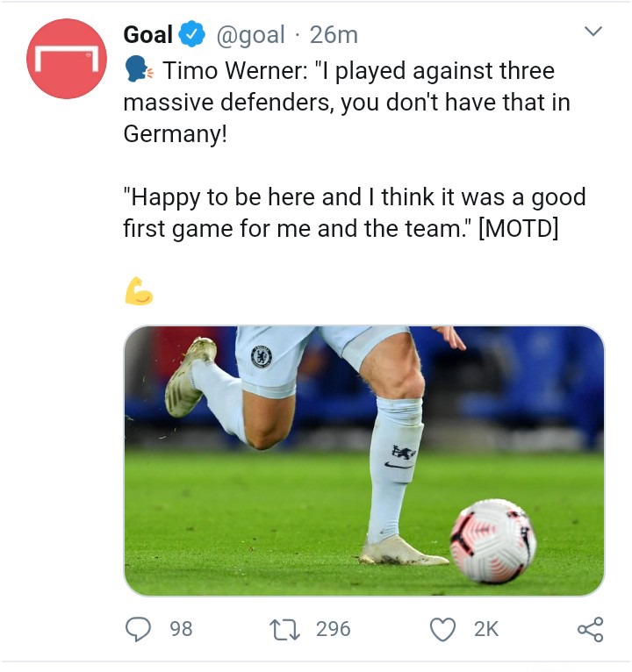Click the reply speech bubble icon
This screenshot has width=632, height=672.
tap(139, 628)
